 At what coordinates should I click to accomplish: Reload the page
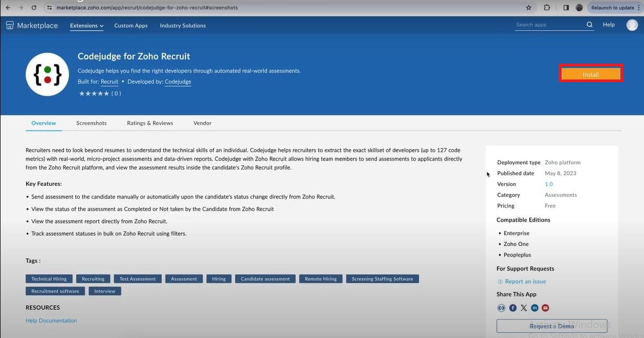pyautogui.click(x=34, y=8)
